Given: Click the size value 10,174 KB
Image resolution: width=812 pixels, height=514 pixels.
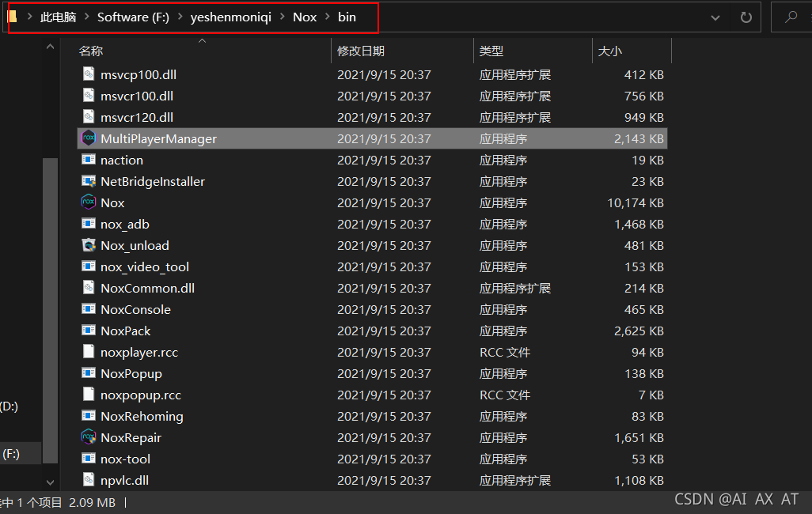Looking at the screenshot, I should (x=635, y=203).
